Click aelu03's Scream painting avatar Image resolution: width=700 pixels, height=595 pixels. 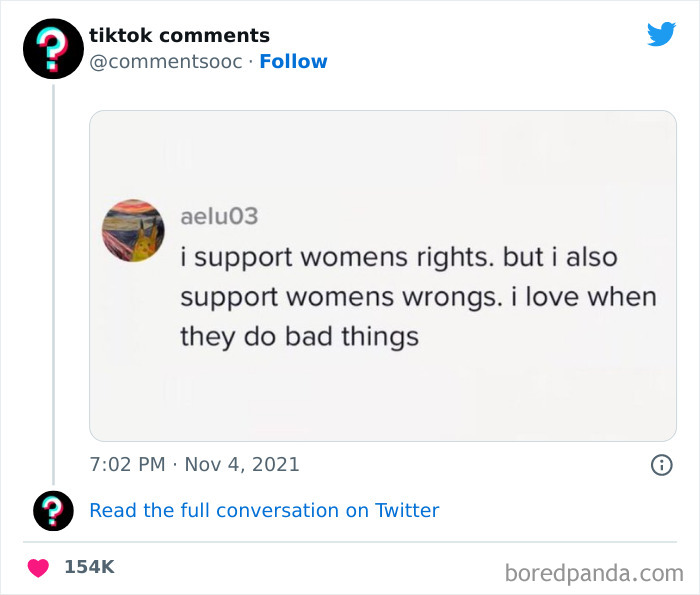click(x=133, y=230)
